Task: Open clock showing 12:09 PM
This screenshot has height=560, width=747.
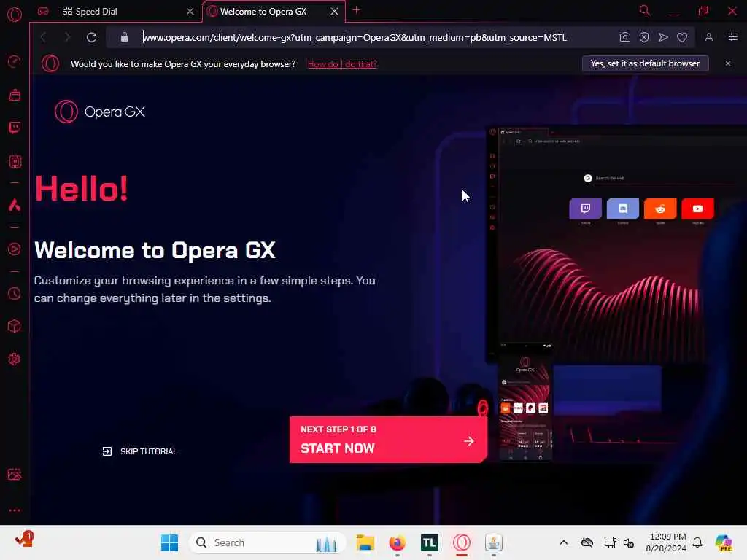Action: (665, 542)
